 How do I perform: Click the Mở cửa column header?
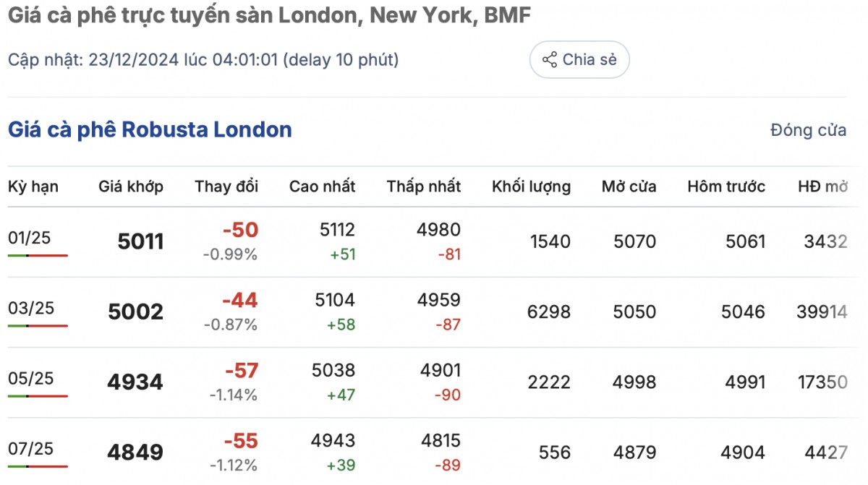pos(629,186)
